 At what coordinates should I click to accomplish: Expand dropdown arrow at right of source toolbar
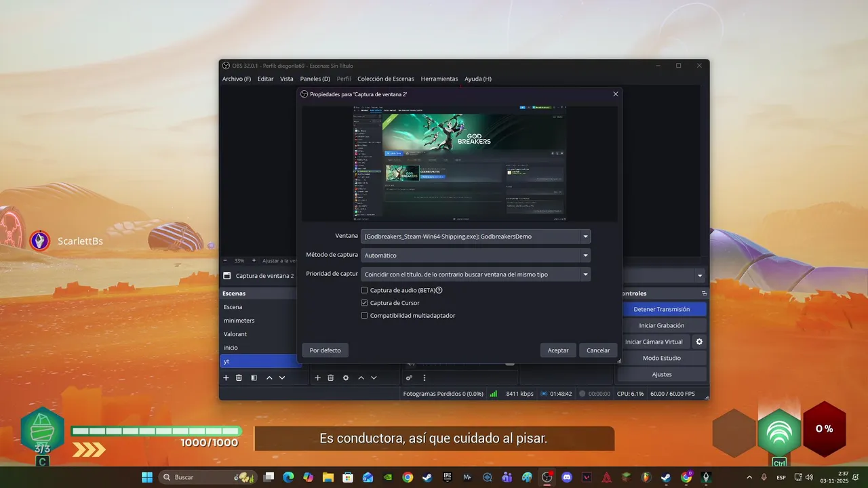coord(700,276)
